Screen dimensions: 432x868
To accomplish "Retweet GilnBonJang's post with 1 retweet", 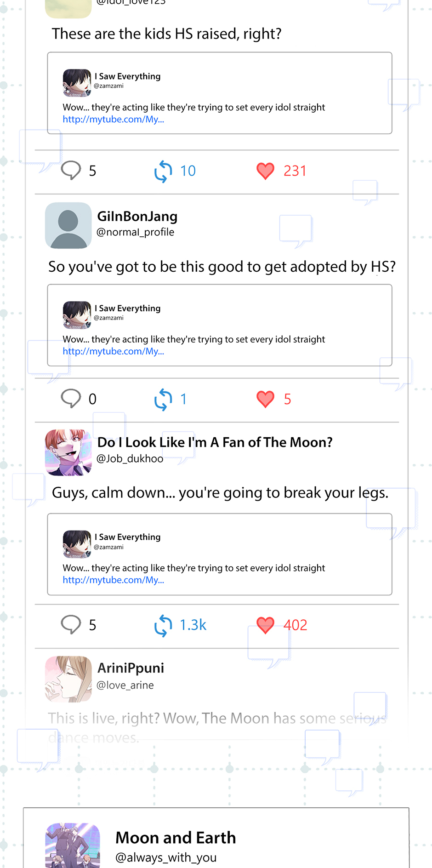I will 163,399.
